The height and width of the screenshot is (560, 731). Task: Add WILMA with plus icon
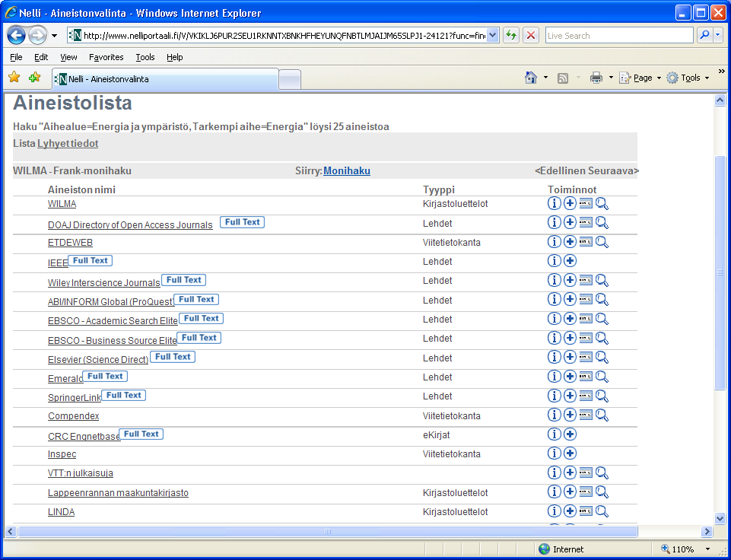click(570, 203)
